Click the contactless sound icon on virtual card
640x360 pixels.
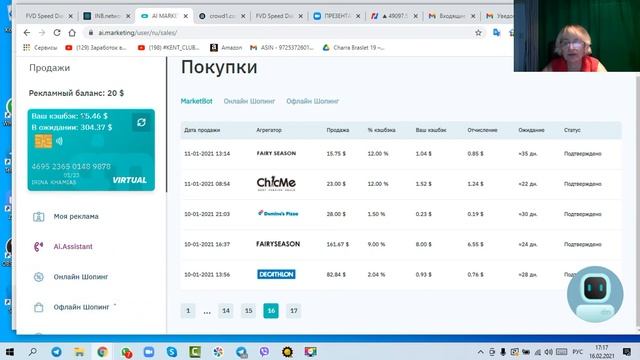coord(60,141)
